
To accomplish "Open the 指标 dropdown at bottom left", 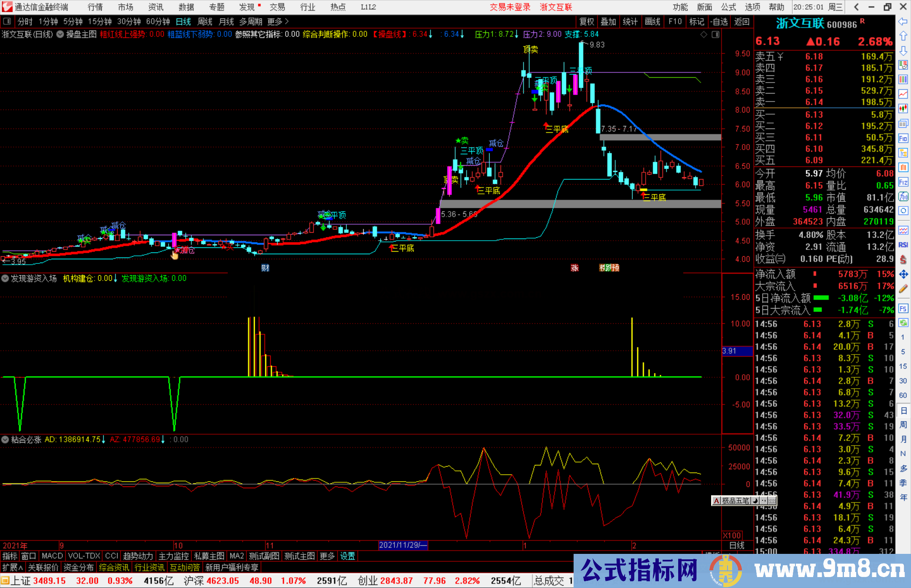I will coord(10,556).
